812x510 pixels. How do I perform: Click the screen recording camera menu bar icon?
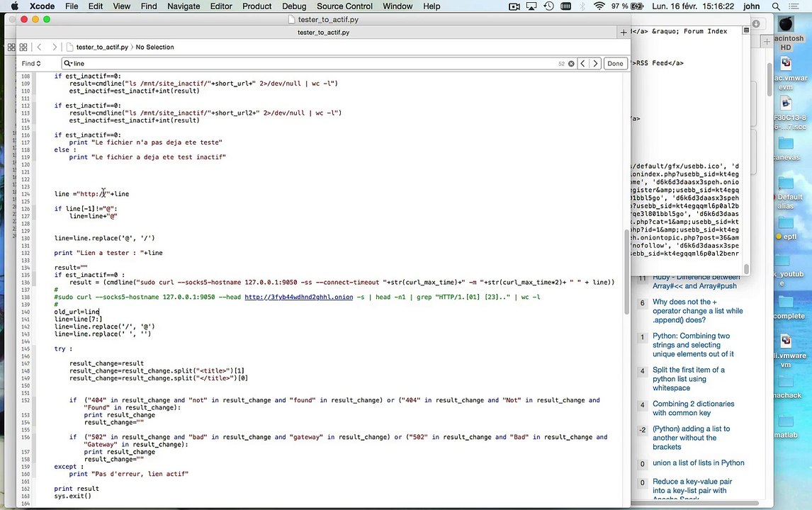coord(514,6)
